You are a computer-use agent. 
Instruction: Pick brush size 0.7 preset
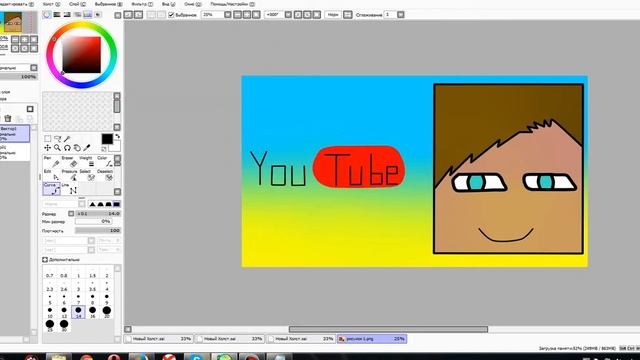point(50,273)
